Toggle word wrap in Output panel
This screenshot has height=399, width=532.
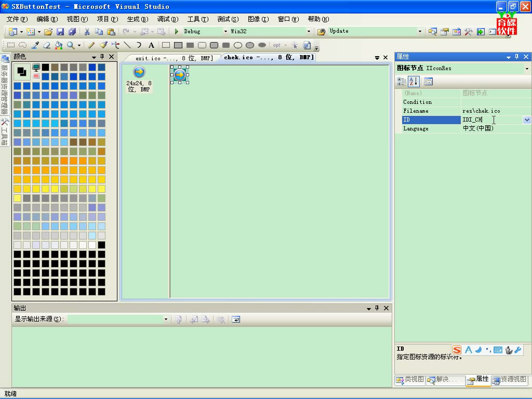[236, 320]
